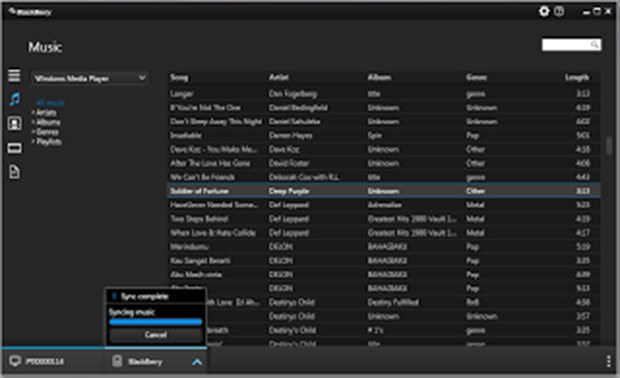Select the Dave Koz song row

(384, 149)
